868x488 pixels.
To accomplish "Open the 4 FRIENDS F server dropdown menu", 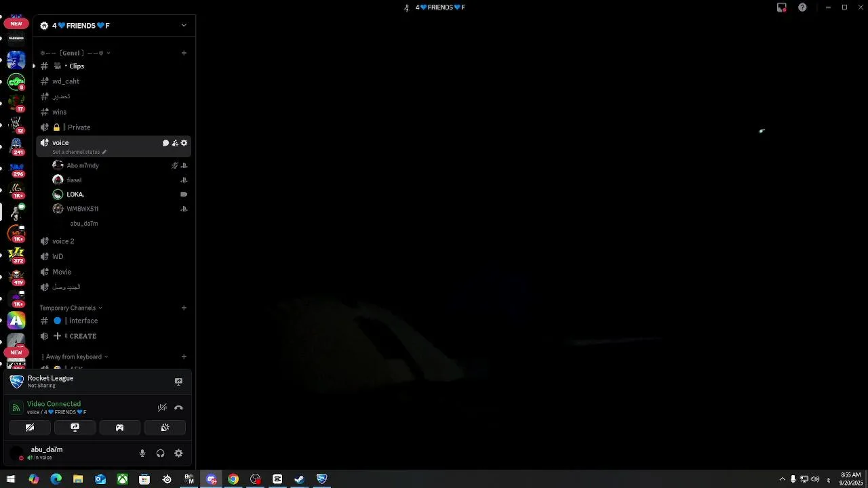I will pos(184,26).
